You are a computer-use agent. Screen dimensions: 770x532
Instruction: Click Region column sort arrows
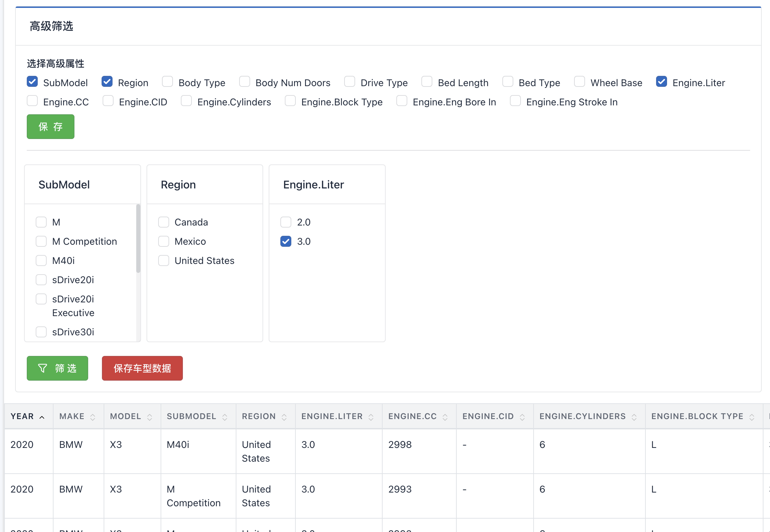coord(284,417)
